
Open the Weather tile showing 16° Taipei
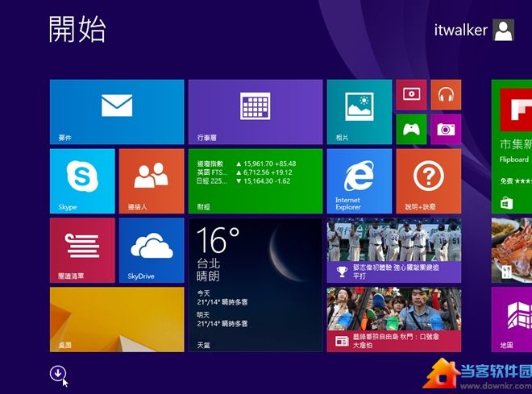256,284
